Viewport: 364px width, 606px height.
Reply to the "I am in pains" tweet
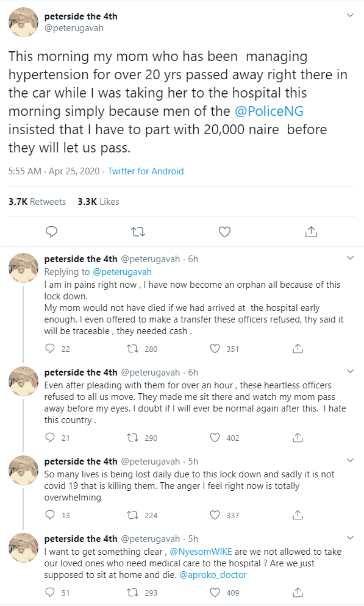click(x=51, y=348)
